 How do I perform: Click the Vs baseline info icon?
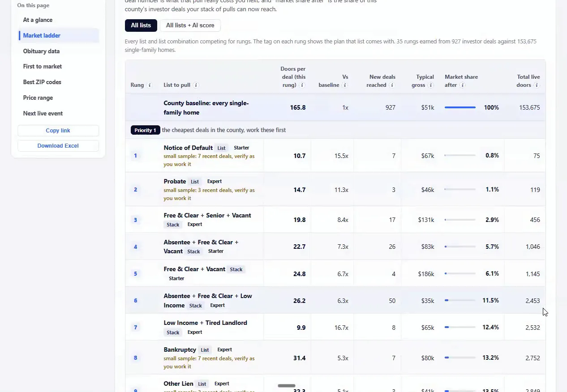coord(345,85)
